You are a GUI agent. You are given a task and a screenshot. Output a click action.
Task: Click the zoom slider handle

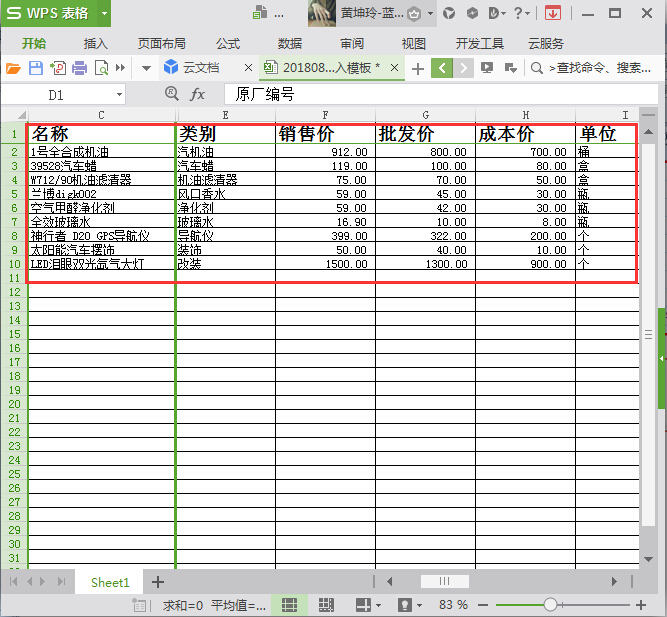pos(550,605)
